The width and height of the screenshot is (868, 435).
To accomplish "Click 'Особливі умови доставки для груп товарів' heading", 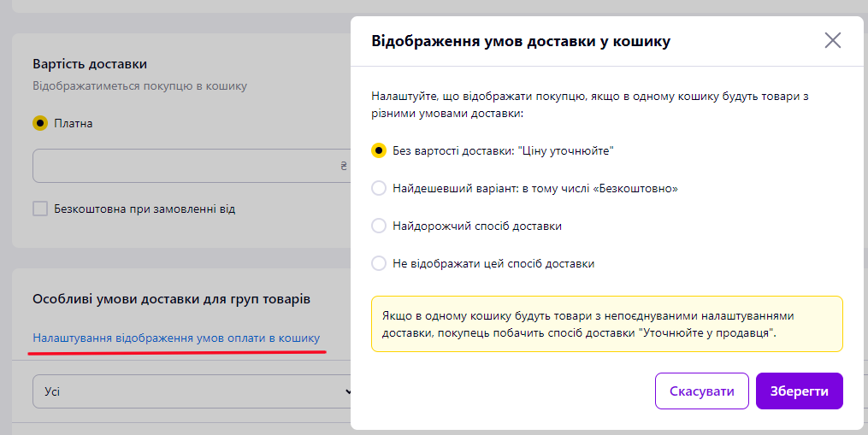I will click(x=171, y=299).
